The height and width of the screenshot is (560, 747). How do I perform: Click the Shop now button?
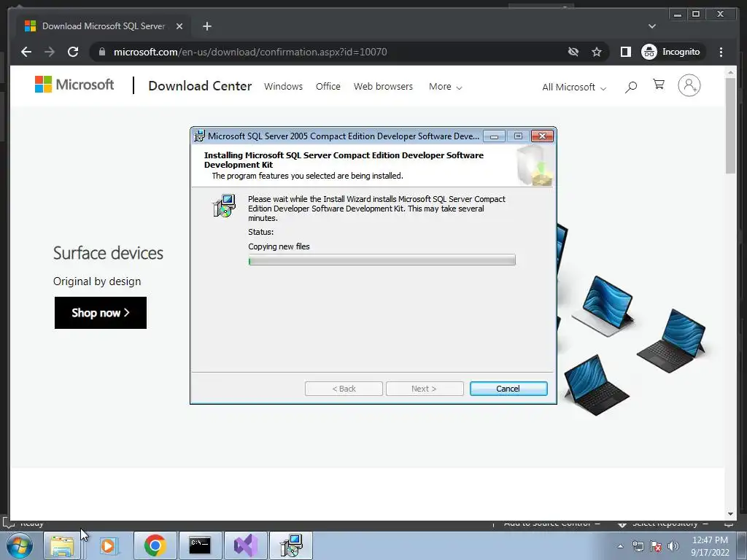(101, 313)
